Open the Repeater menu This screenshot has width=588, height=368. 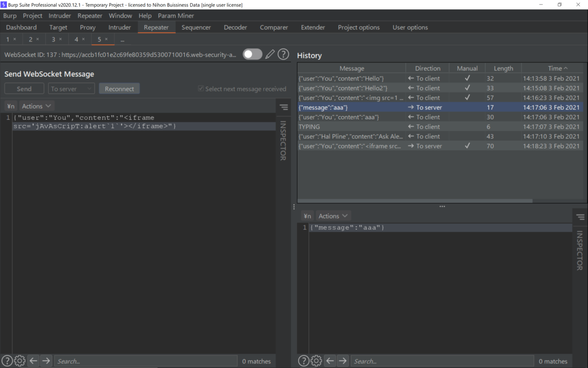click(90, 16)
